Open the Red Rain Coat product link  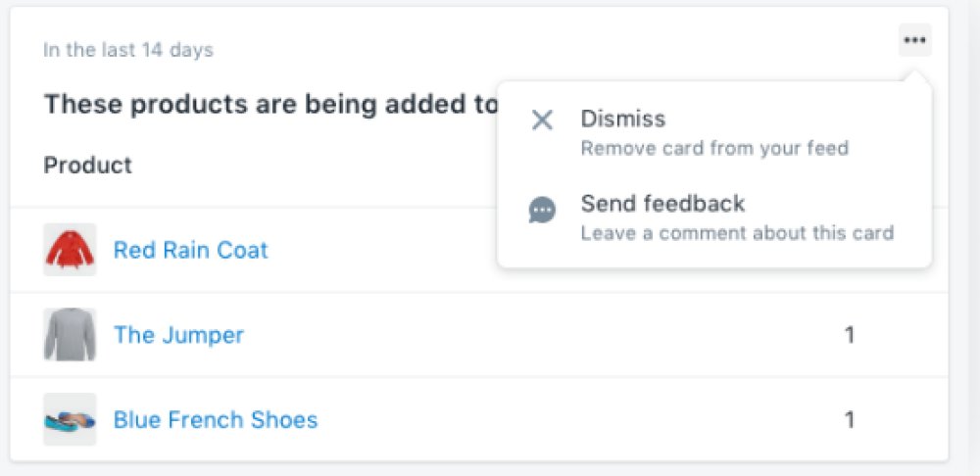point(191,250)
